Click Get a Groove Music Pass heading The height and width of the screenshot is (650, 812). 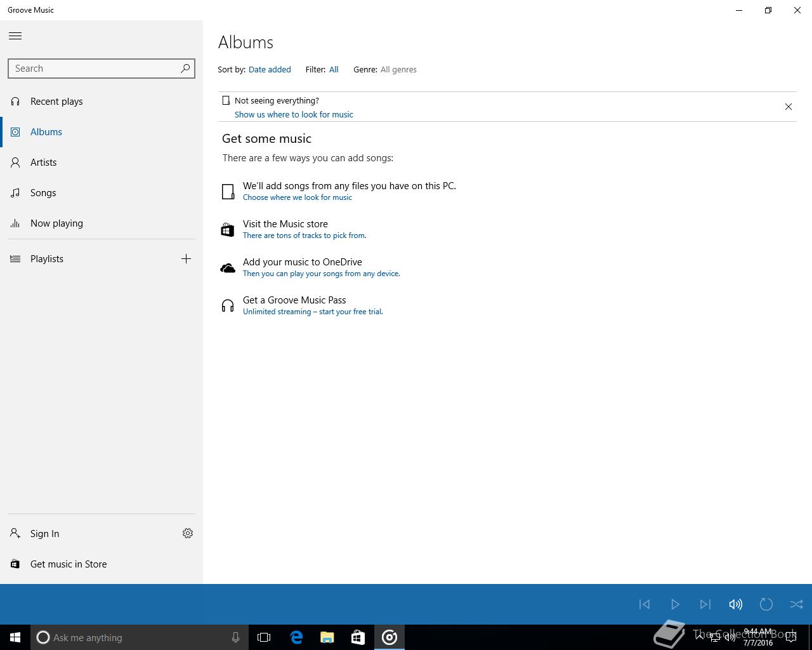[x=294, y=300]
